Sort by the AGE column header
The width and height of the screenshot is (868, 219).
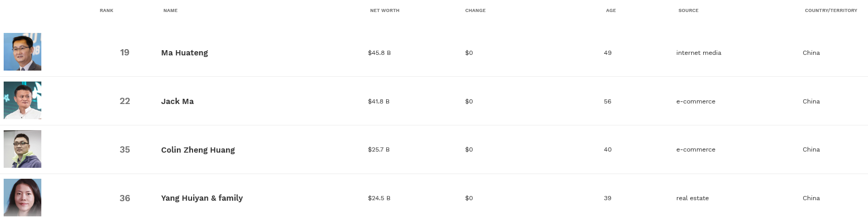(611, 10)
